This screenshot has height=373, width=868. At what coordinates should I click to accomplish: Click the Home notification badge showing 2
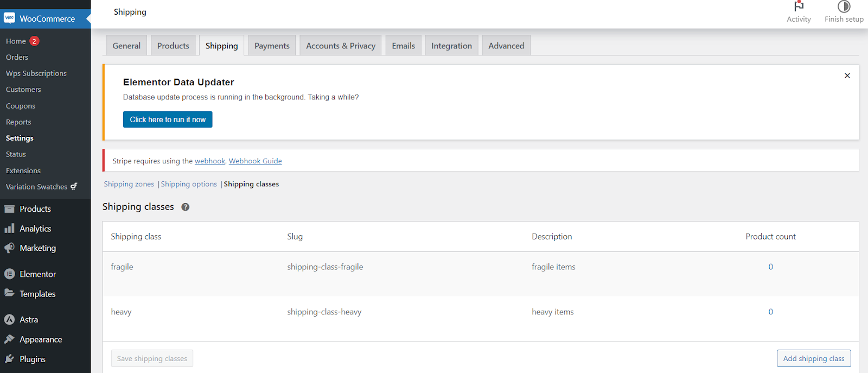(x=34, y=41)
